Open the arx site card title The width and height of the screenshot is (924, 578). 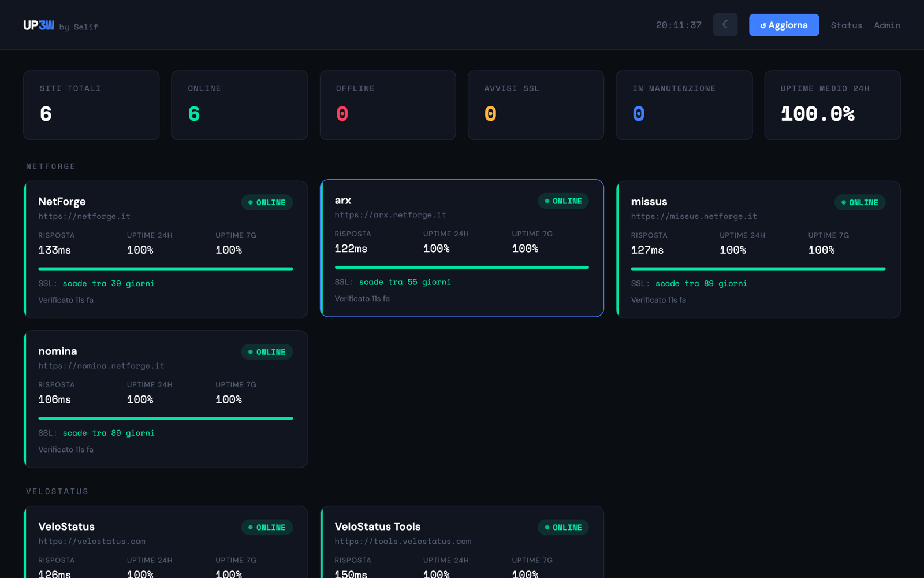(x=343, y=201)
